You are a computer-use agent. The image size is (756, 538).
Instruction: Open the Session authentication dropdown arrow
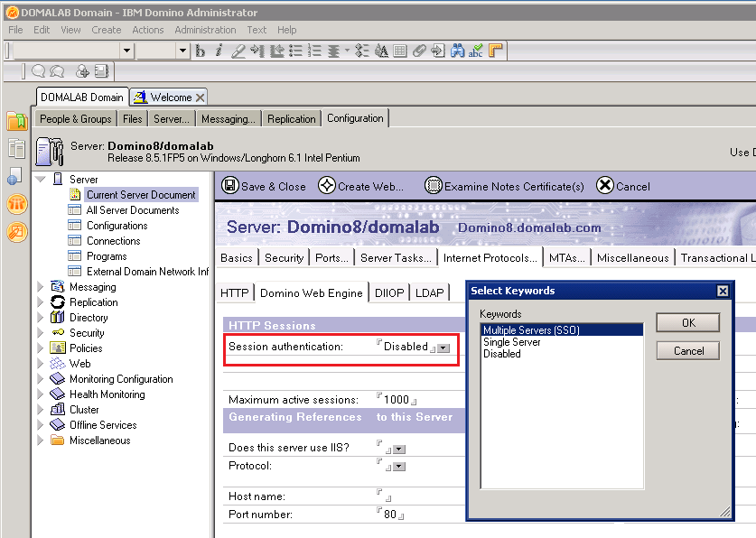[443, 348]
